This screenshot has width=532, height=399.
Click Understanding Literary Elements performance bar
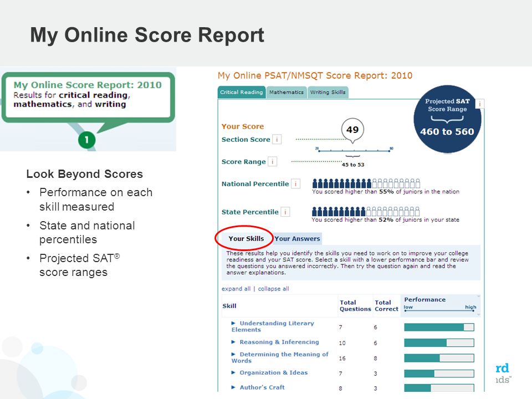tap(439, 327)
